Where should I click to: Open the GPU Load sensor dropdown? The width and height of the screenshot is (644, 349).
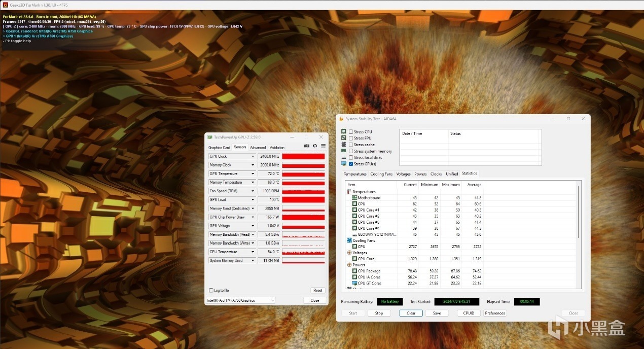[x=253, y=200]
